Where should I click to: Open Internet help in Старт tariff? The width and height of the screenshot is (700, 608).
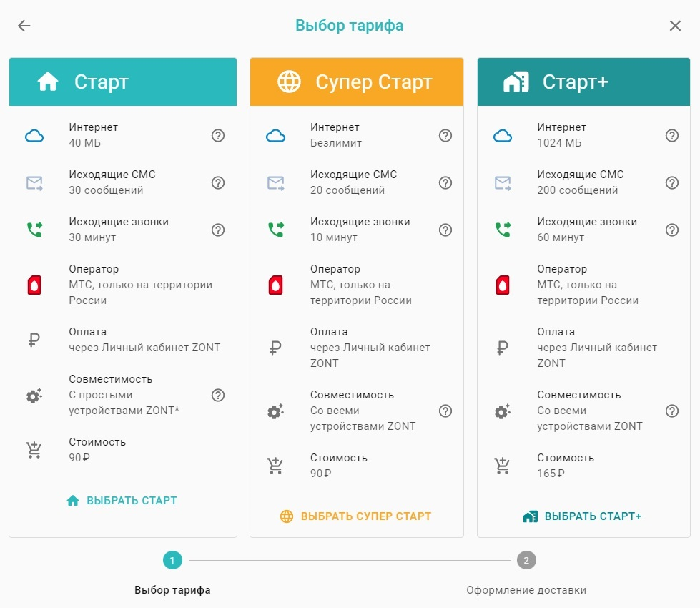(x=218, y=135)
